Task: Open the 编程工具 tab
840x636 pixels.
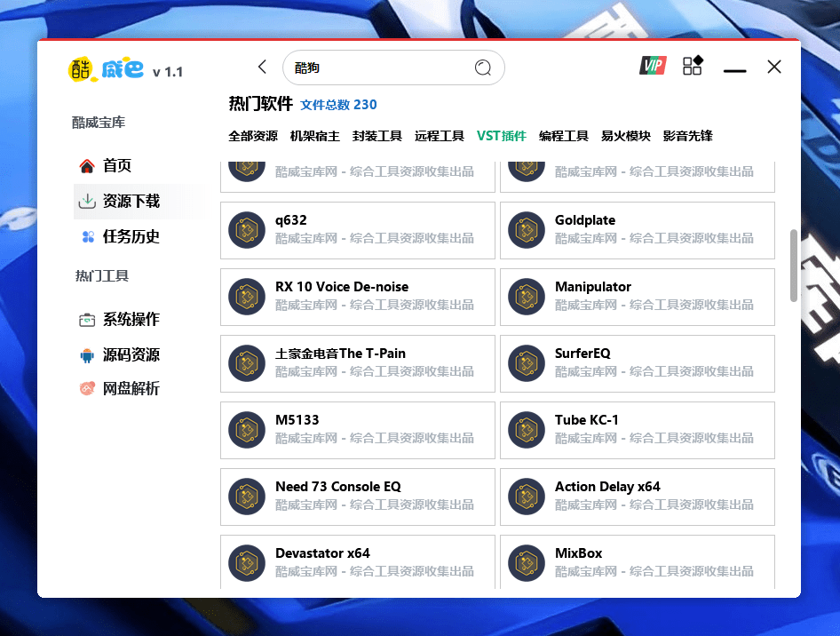Action: pyautogui.click(x=564, y=136)
